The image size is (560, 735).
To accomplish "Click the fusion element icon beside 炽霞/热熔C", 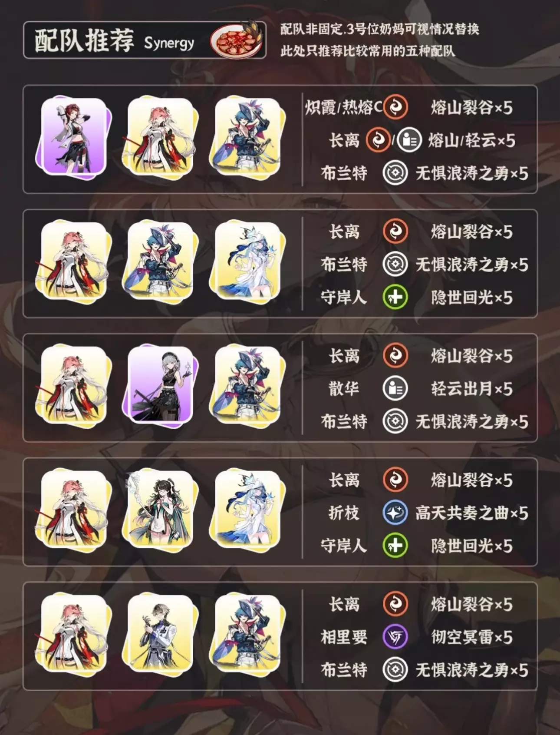I will [396, 107].
